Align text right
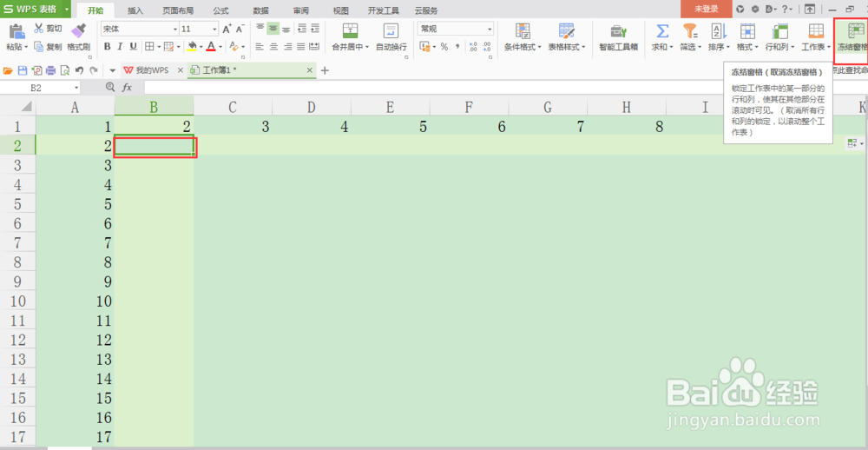868x450 pixels. (286, 47)
